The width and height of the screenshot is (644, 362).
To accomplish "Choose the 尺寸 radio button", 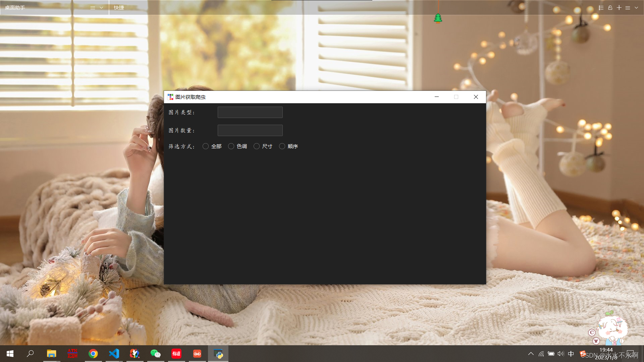I will (257, 146).
